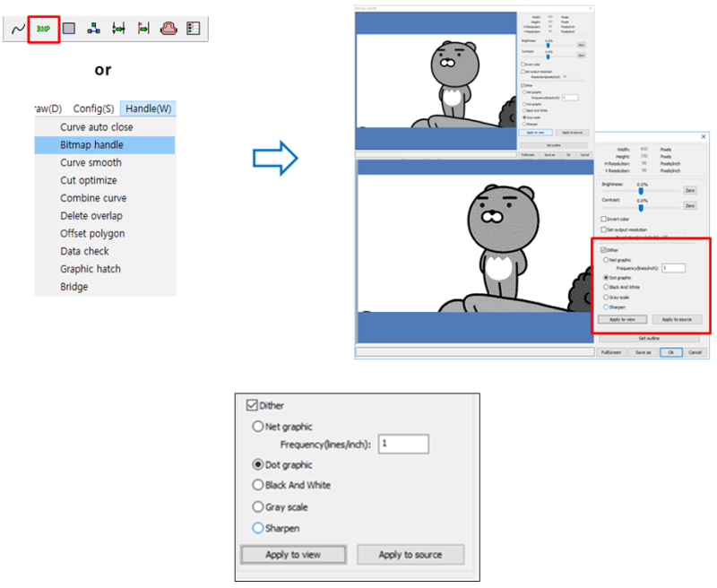Screen dimensions: 717x588
Task: Enable Invert color in the front dialog
Action: tap(603, 219)
